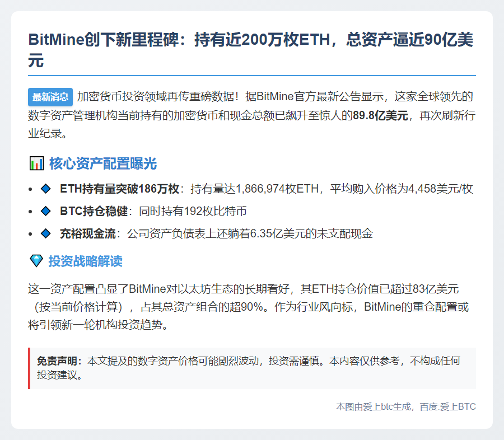The width and height of the screenshot is (504, 440).
Task: Select the bold ETH持有量突破186万枚 label
Action: coord(119,189)
